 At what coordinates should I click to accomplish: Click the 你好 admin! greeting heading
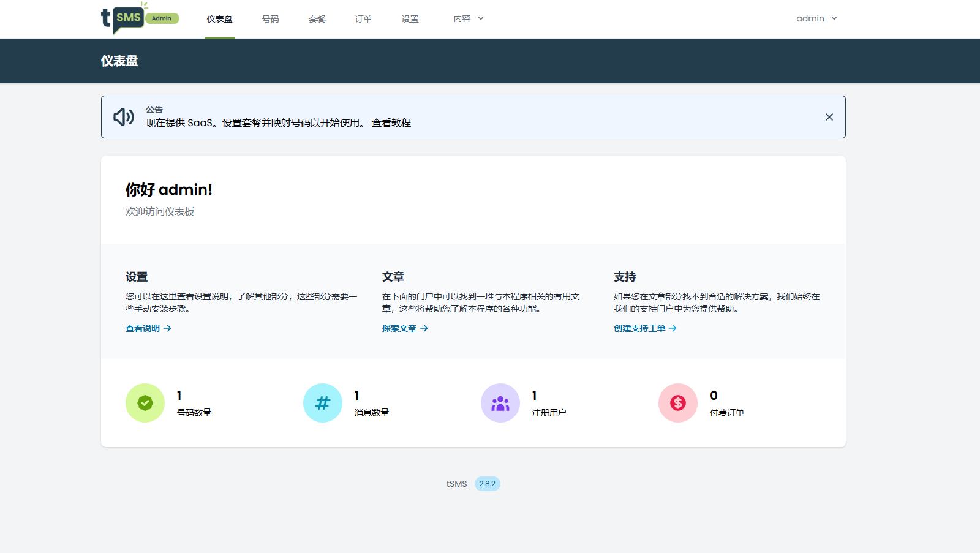[169, 190]
